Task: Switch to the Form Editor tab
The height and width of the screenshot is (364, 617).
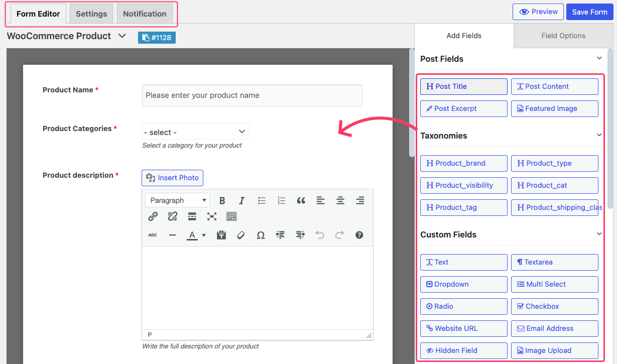Action: (x=38, y=14)
